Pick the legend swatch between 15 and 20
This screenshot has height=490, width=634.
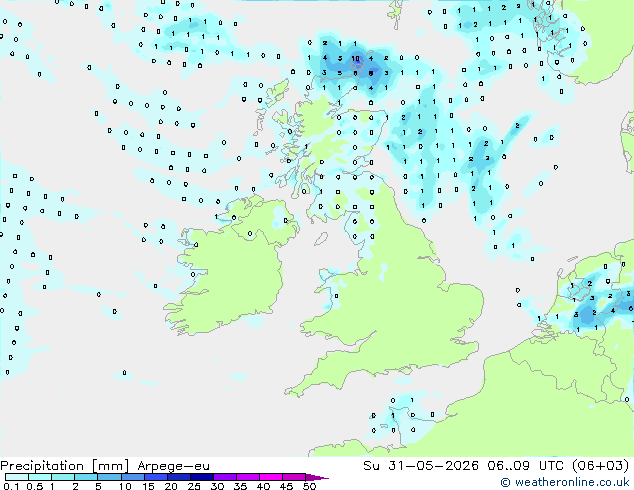pyautogui.click(x=156, y=477)
